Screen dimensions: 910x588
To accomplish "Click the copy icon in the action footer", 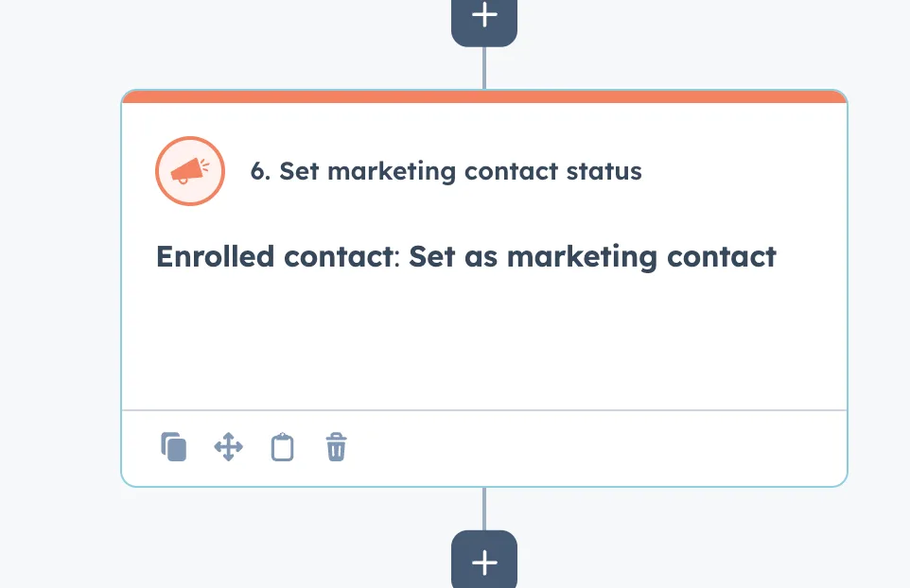I will (173, 446).
